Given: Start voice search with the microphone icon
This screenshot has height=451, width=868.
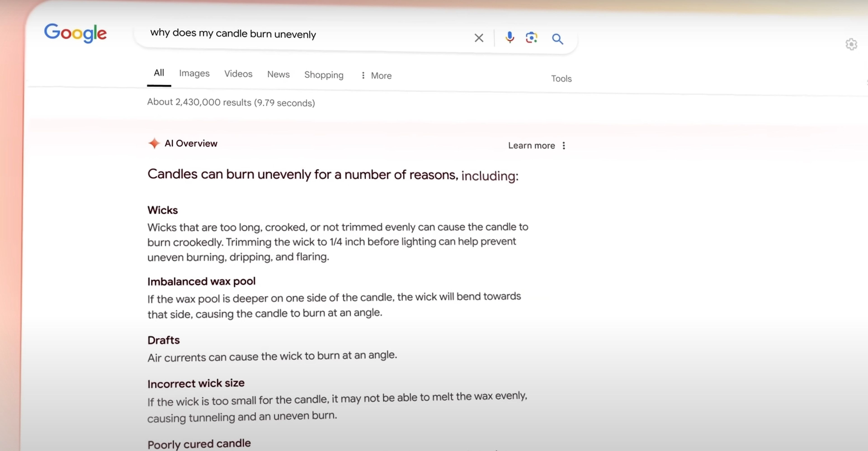Looking at the screenshot, I should click(509, 38).
